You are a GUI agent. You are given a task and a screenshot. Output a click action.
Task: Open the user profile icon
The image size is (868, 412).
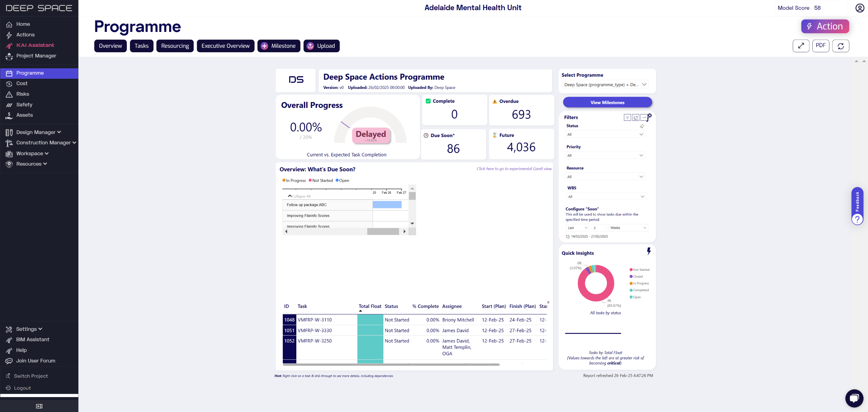[x=860, y=8]
